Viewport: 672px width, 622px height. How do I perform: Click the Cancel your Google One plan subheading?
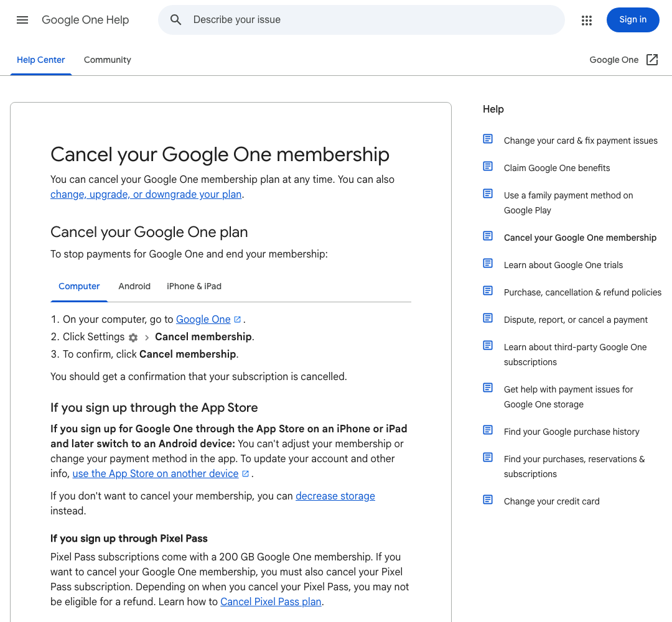[x=149, y=232]
